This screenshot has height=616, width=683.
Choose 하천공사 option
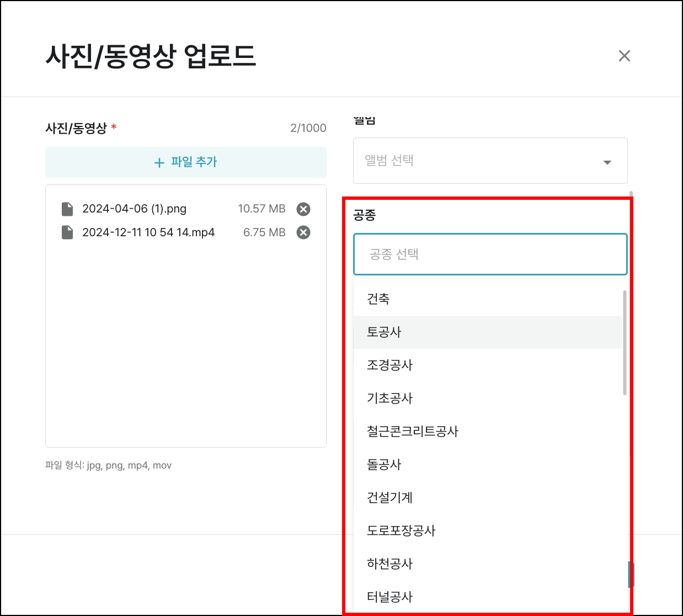pyautogui.click(x=389, y=564)
